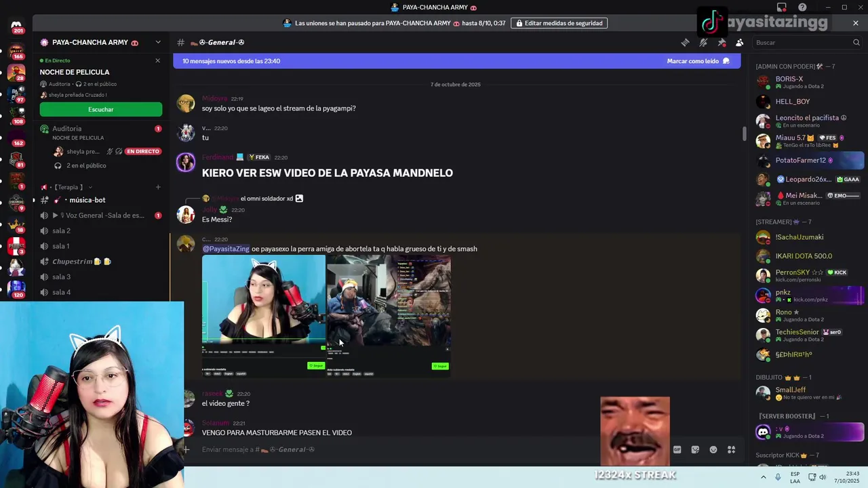This screenshot has height=488, width=868.
Task: Collapse the Terapia category
Action: click(68, 187)
